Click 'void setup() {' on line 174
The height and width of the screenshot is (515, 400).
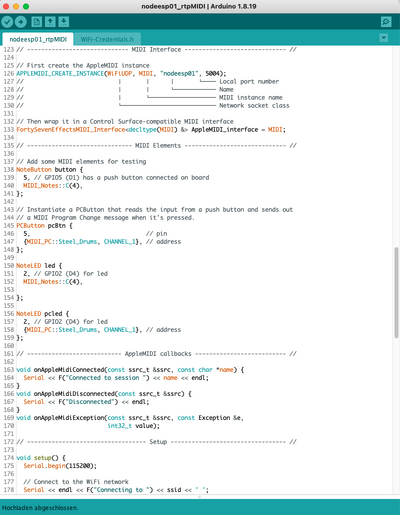(x=41, y=457)
